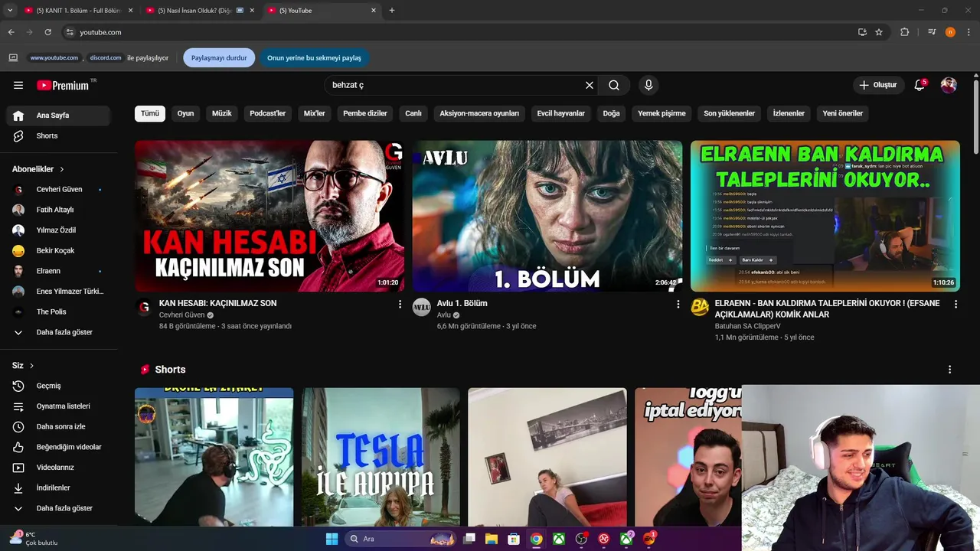The height and width of the screenshot is (551, 980).
Task: Open the Siz section chevron
Action: pos(31,366)
